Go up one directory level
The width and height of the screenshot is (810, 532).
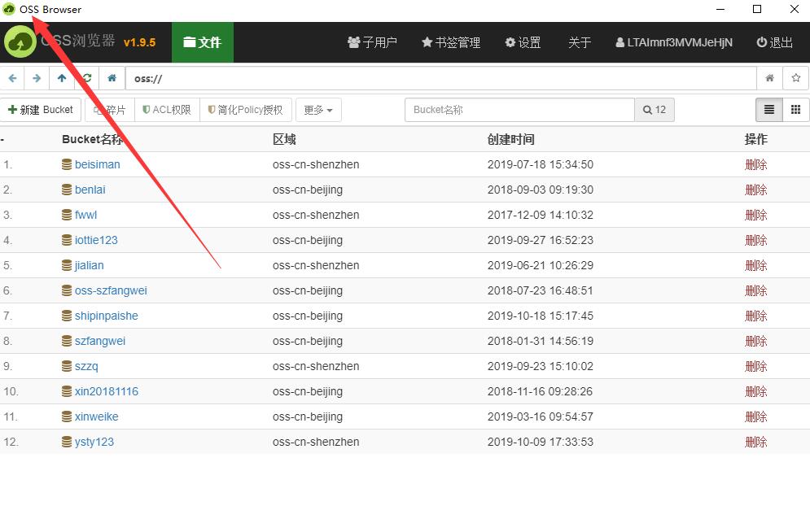click(62, 79)
